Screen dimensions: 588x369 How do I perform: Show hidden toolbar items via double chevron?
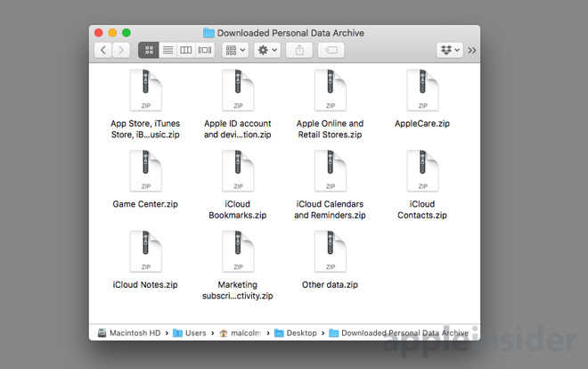pos(472,50)
